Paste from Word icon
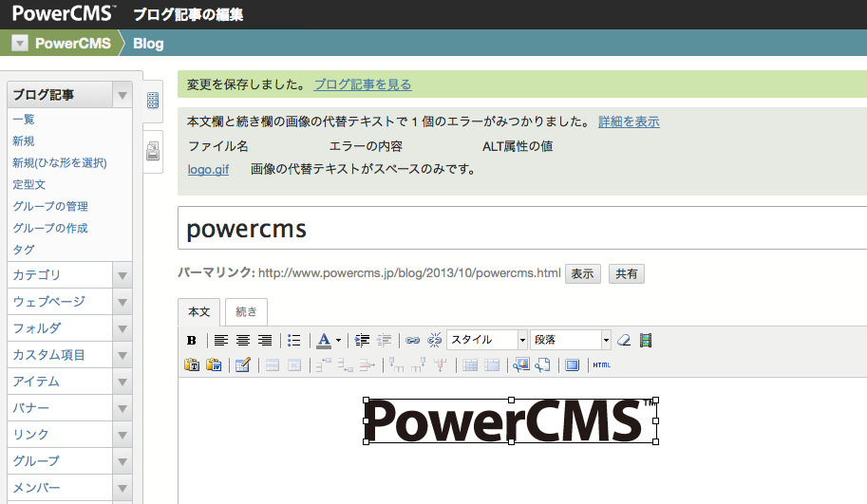867x504 pixels. (x=214, y=364)
